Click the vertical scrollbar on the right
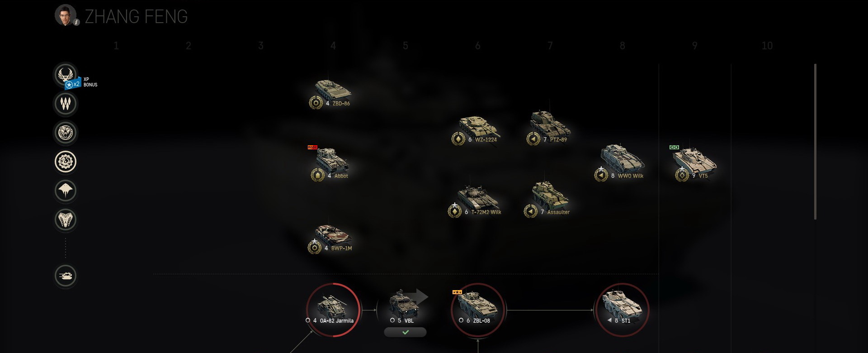Viewport: 868px width, 353px height. (x=815, y=142)
